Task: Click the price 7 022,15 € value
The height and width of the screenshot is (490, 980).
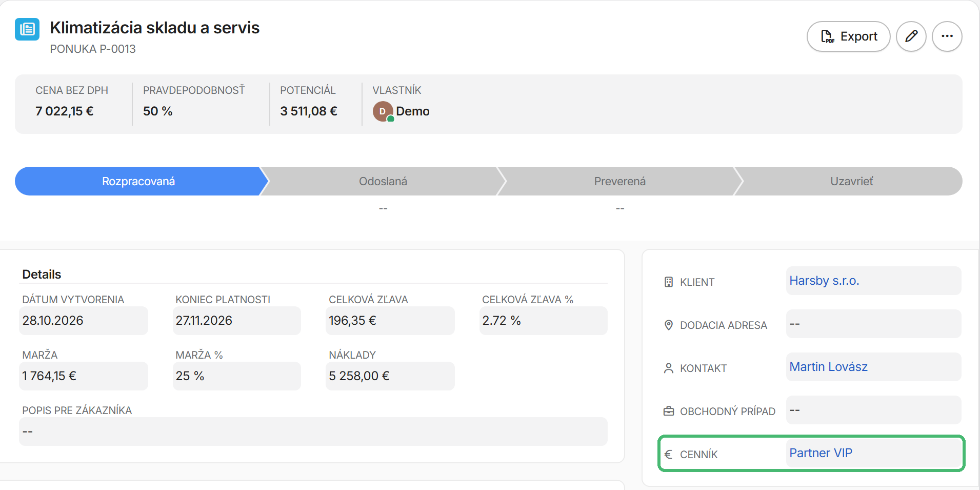Action: coord(64,111)
